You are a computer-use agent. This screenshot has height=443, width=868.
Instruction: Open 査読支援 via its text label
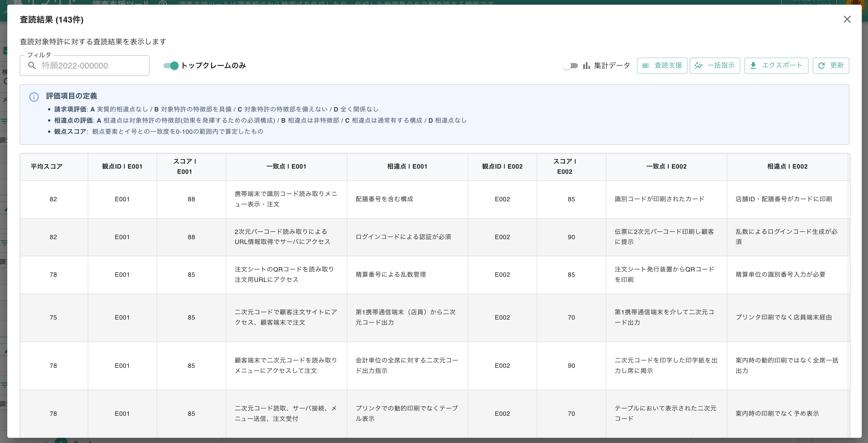click(668, 65)
